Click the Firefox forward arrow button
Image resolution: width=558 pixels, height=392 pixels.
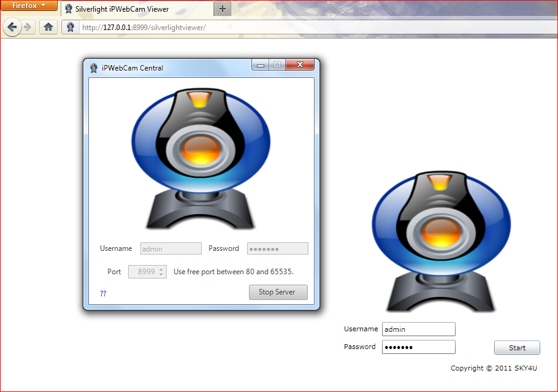tap(28, 27)
